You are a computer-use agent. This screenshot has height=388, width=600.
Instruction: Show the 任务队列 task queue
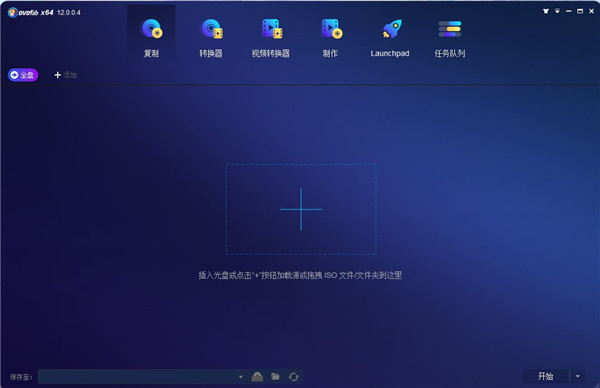tap(450, 38)
